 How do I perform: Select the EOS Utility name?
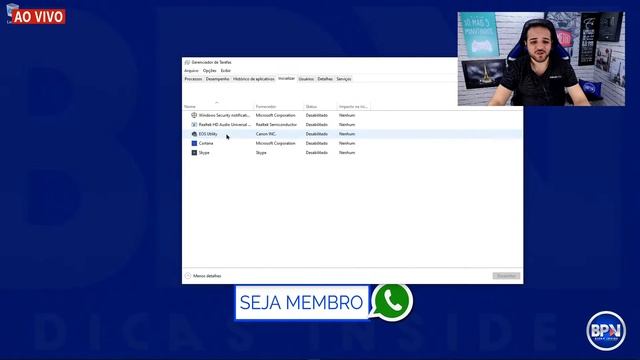(x=208, y=134)
